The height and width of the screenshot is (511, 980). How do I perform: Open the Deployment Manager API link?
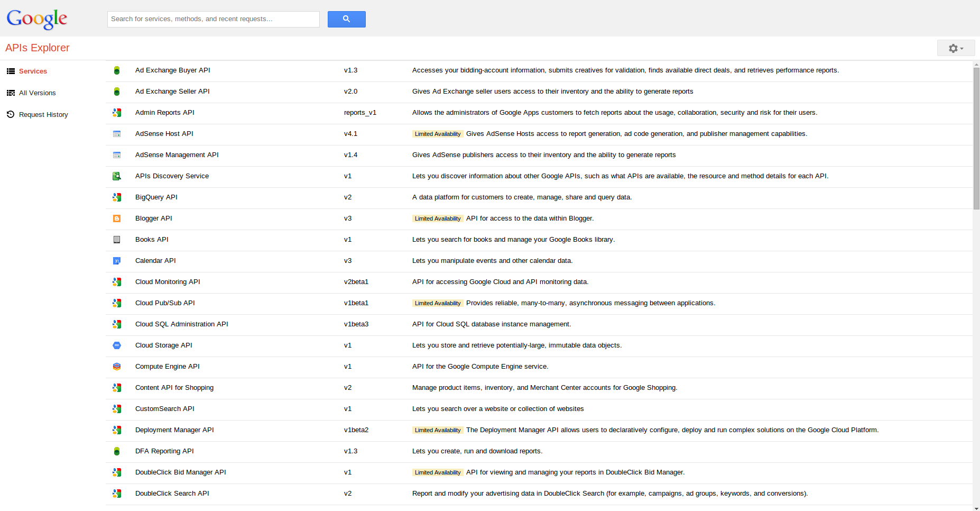[x=174, y=430]
